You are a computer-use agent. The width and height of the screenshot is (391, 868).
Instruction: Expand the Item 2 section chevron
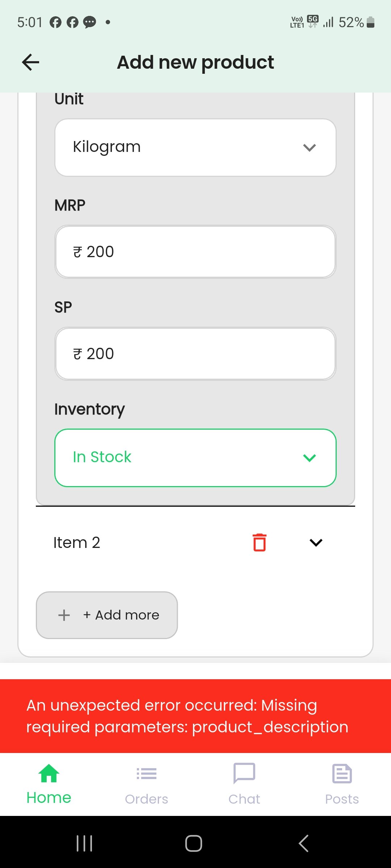pos(316,542)
